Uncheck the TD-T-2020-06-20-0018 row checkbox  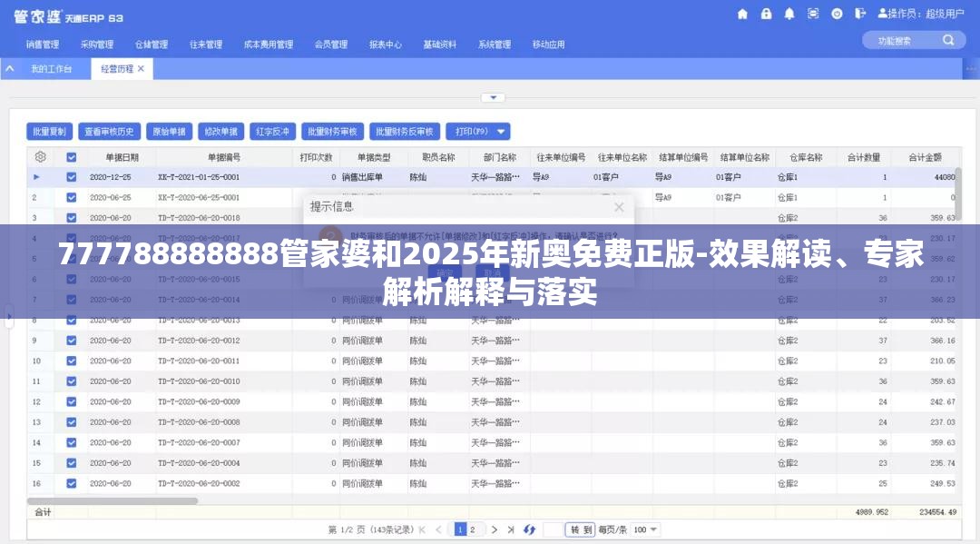click(72, 218)
